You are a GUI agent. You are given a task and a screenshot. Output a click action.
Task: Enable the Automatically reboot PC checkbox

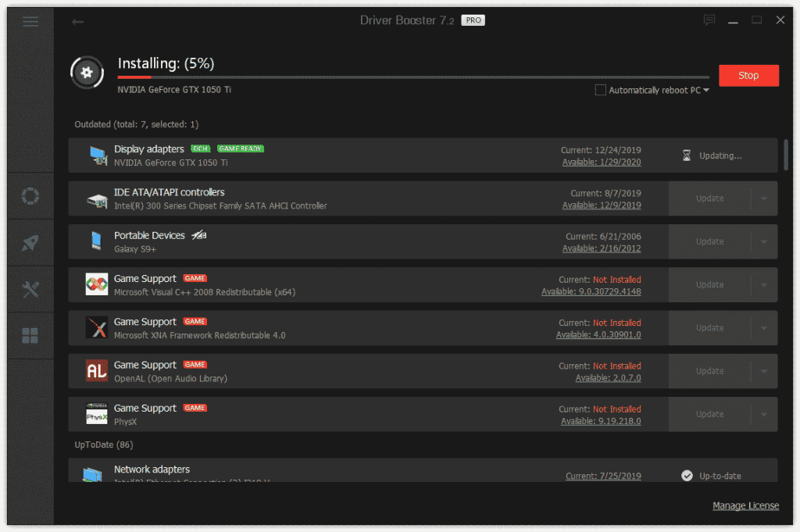(600, 90)
